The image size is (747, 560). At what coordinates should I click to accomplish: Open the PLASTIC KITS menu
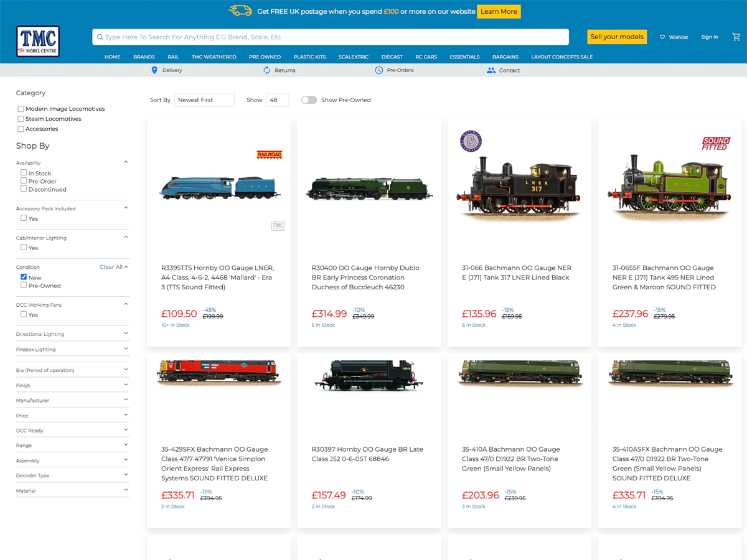point(309,57)
